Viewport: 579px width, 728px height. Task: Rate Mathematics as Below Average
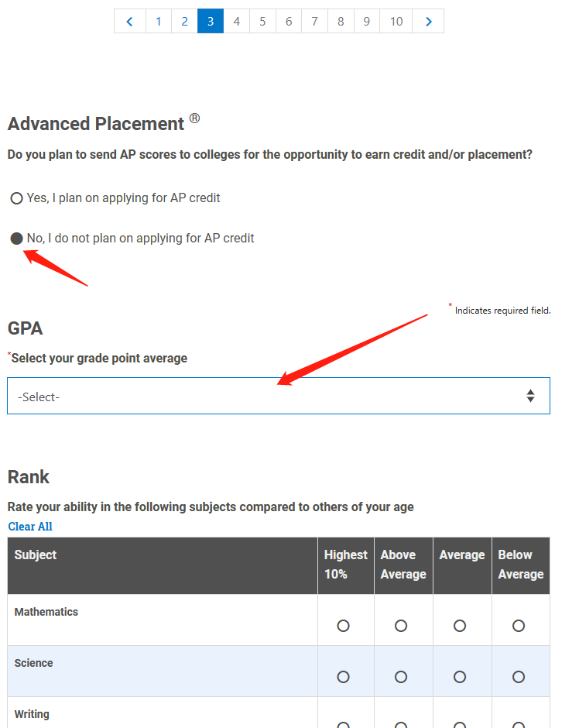519,626
